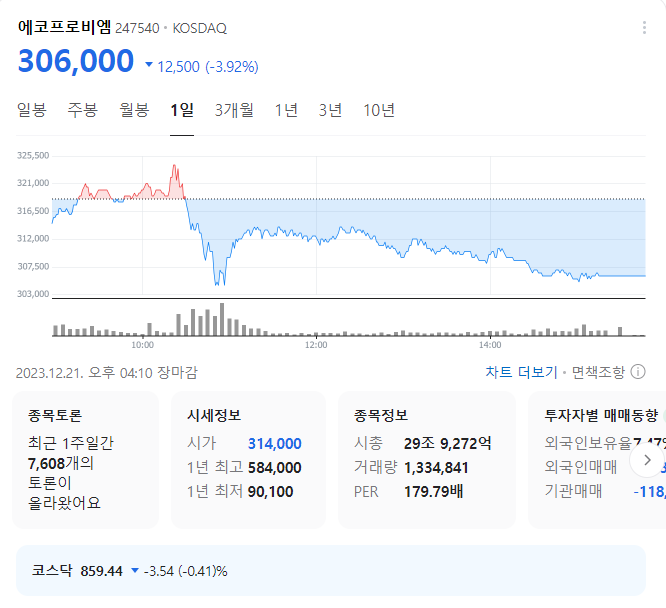The height and width of the screenshot is (608, 666).
Task: Click the 325,500 y-axis label
Action: pyautogui.click(x=33, y=156)
